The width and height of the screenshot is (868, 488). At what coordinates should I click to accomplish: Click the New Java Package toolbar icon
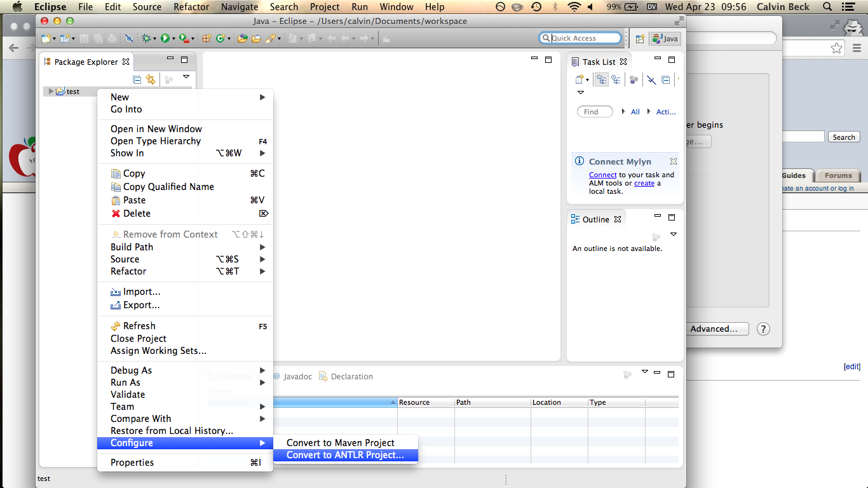coord(207,38)
